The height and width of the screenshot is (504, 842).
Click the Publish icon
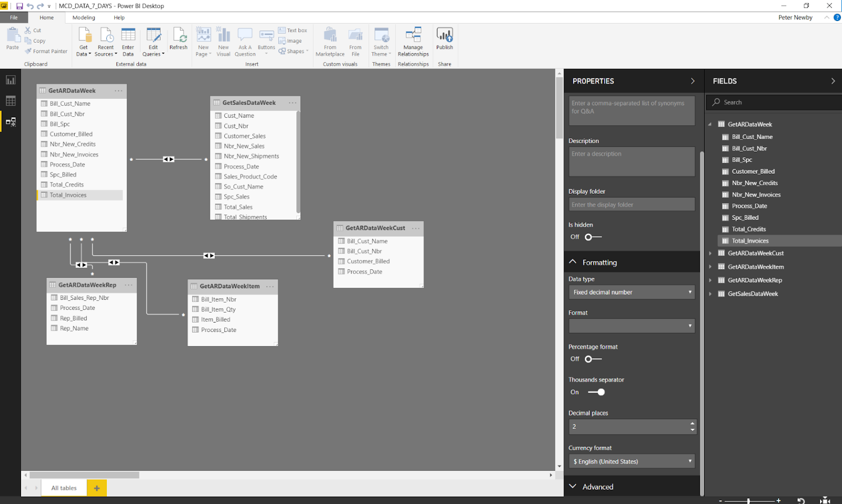pyautogui.click(x=445, y=39)
